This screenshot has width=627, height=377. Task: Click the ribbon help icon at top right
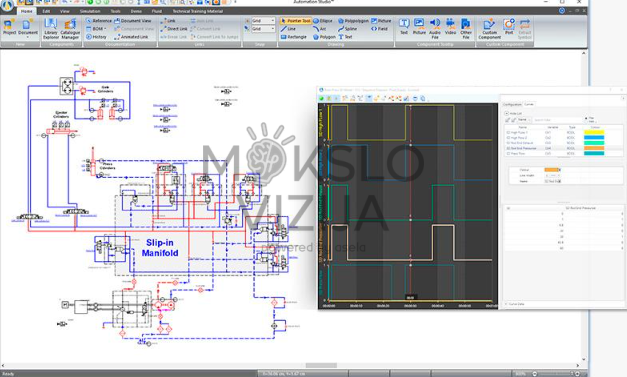point(562,11)
